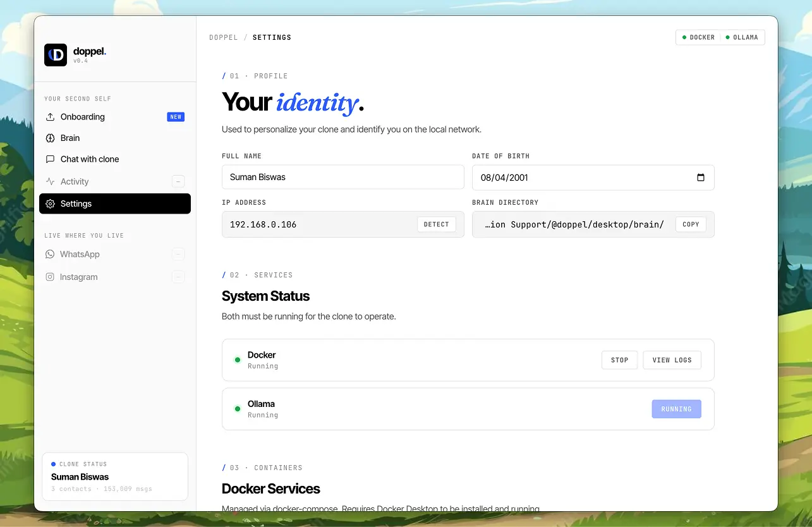Click the '3 contacts · 153,009 msgs' text

tap(102, 489)
